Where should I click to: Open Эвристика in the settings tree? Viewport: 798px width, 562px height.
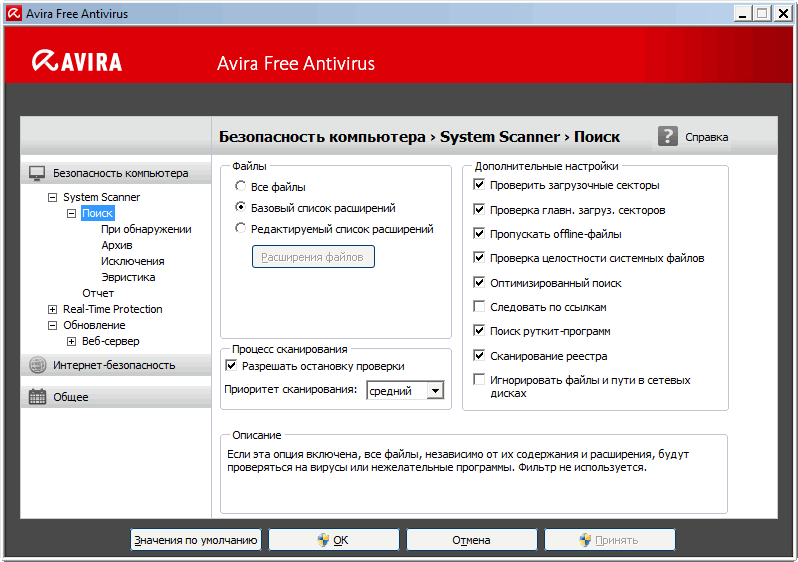tap(128, 277)
